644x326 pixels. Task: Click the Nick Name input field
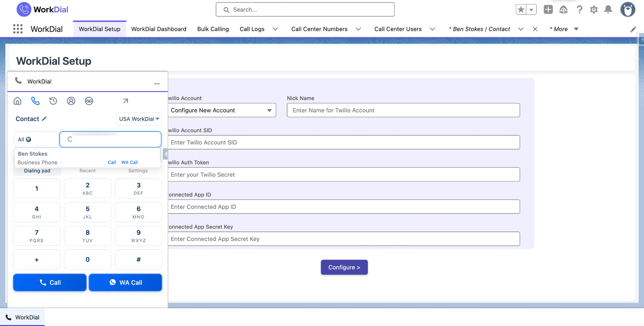[x=403, y=110]
